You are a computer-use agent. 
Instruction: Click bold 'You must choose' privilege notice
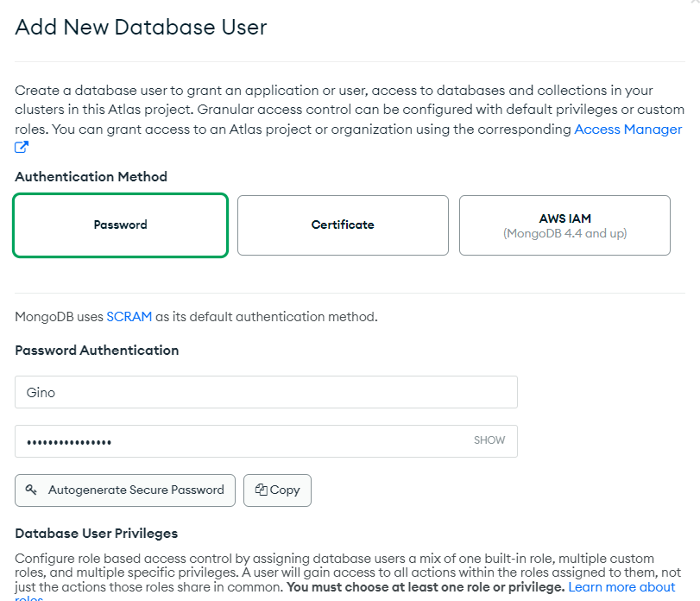tap(425, 587)
